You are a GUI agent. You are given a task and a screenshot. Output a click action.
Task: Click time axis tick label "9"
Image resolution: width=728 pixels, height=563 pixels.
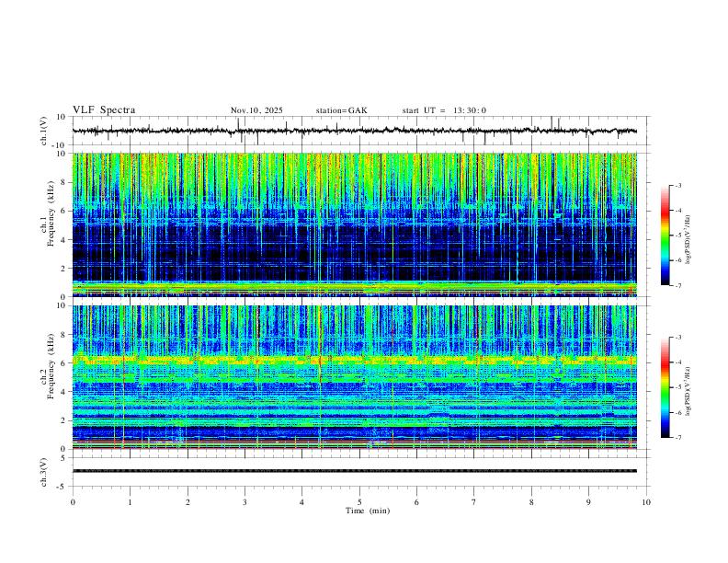pos(588,502)
